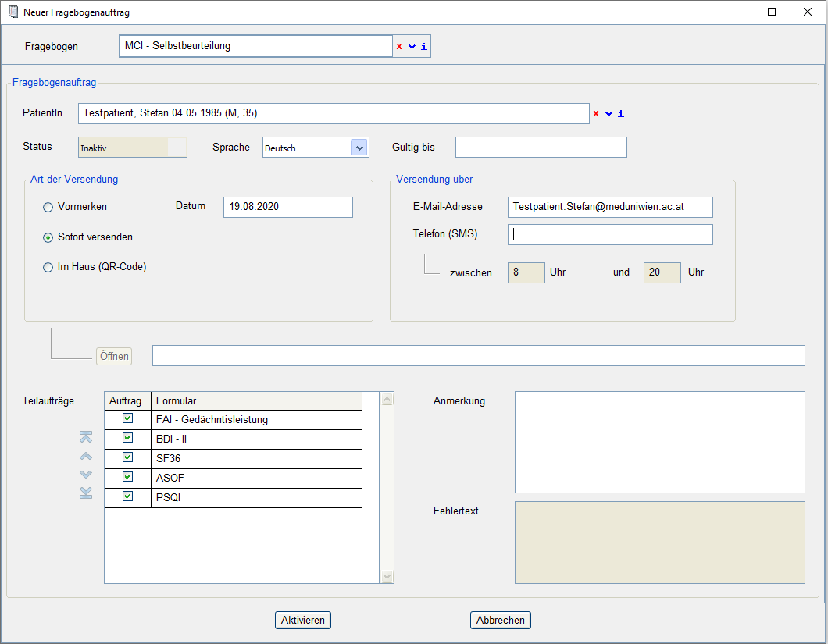The width and height of the screenshot is (828, 644).
Task: Expand the Fragebogen selection dropdown arrow
Action: click(x=412, y=47)
